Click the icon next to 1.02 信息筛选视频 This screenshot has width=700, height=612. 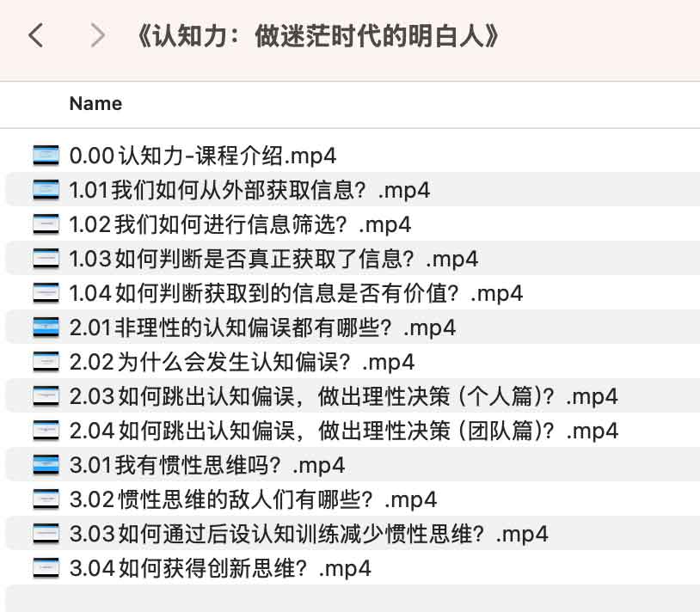click(x=45, y=224)
